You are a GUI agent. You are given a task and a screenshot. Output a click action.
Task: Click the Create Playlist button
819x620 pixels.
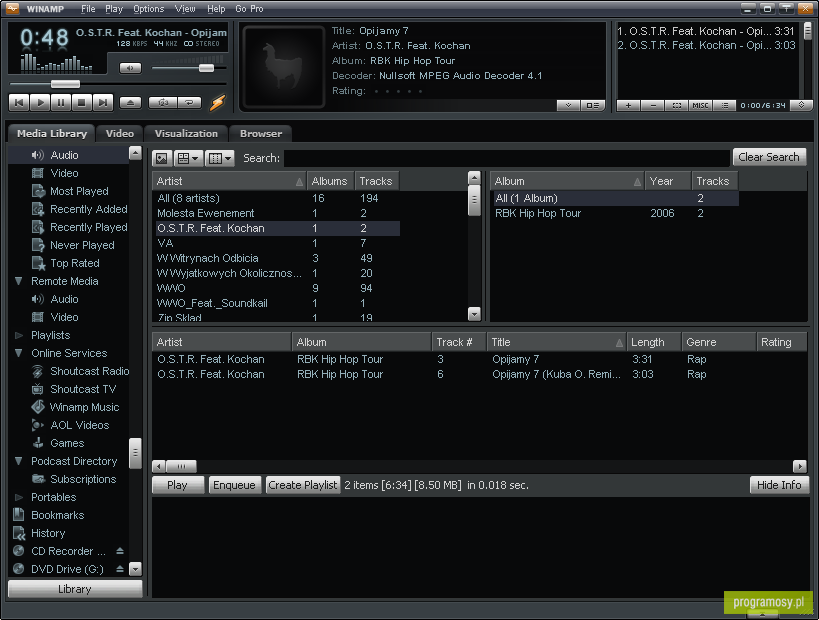(302, 485)
